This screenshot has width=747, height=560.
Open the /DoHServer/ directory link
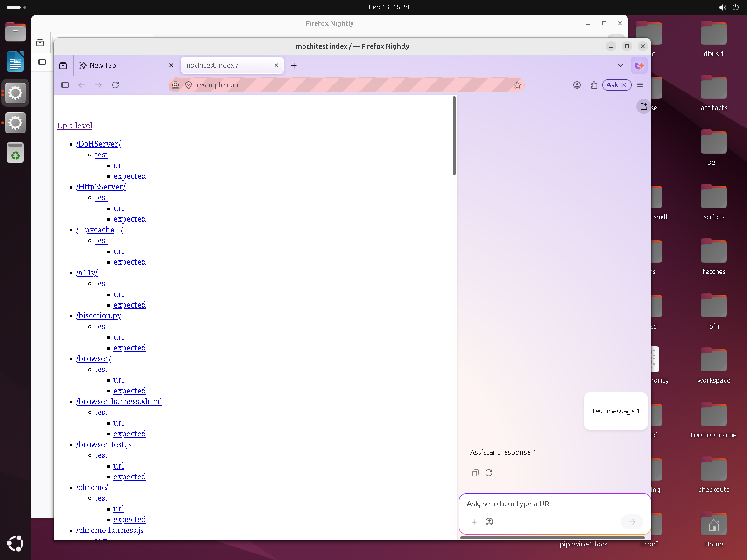99,144
